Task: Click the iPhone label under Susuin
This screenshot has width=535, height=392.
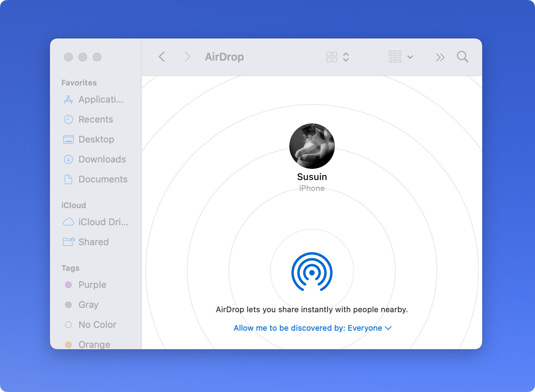Action: point(312,188)
